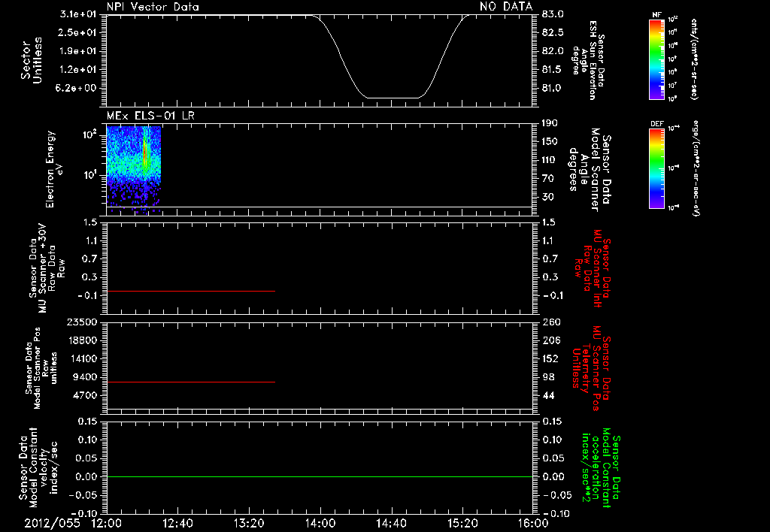Select the 'MU Scanner +30V Raw Data' axis label
Image resolution: width=770 pixels, height=532 pixels.
[x=46, y=268]
